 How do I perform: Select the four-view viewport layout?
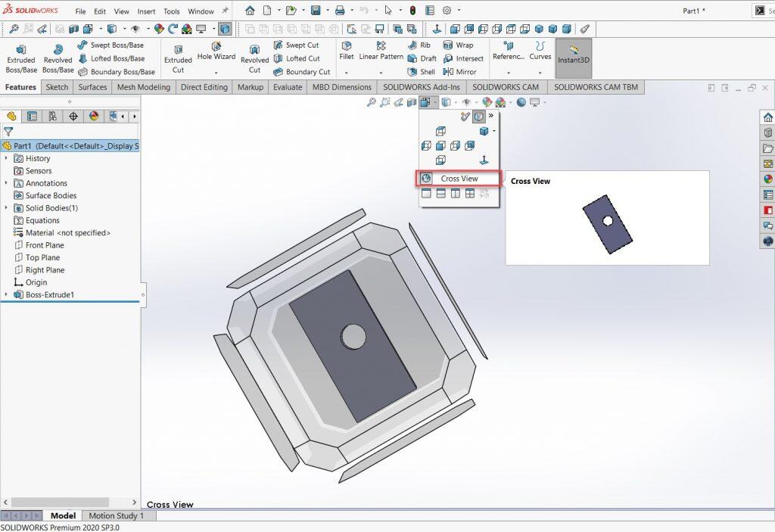469,194
